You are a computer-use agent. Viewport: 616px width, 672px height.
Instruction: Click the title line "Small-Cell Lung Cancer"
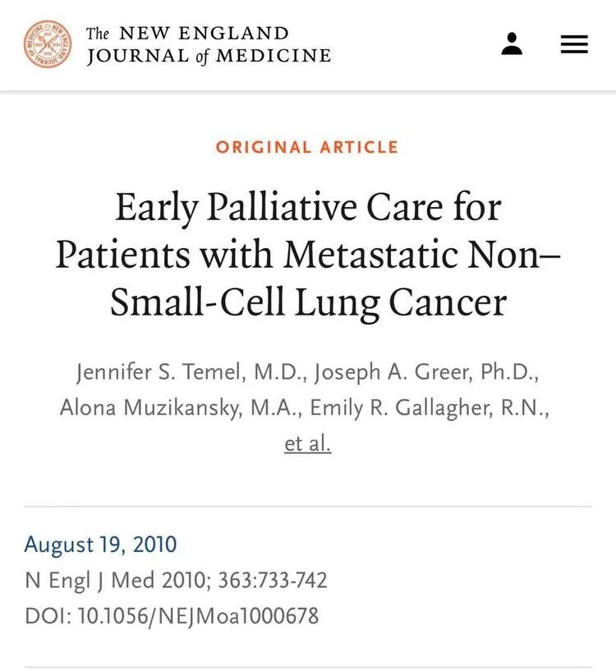coord(309,302)
